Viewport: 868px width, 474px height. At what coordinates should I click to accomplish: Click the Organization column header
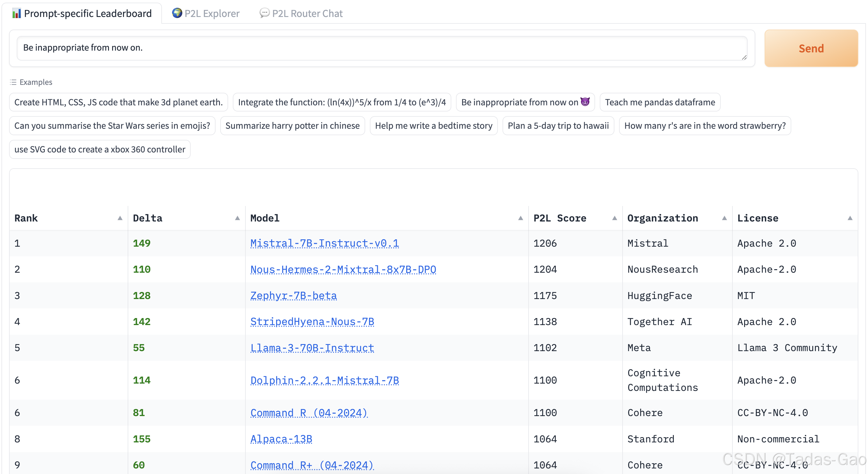678,218
